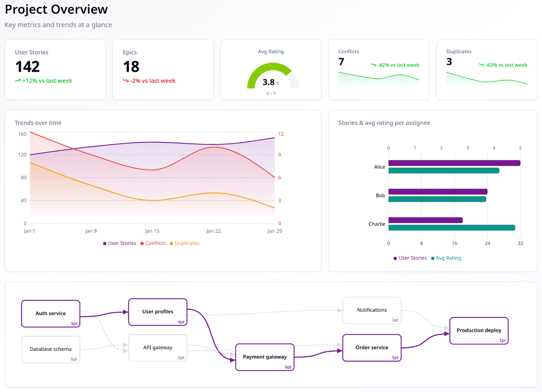This screenshot has height=392, width=542.
Task: Toggle the Conflicts series label in Trends legend
Action: click(155, 243)
